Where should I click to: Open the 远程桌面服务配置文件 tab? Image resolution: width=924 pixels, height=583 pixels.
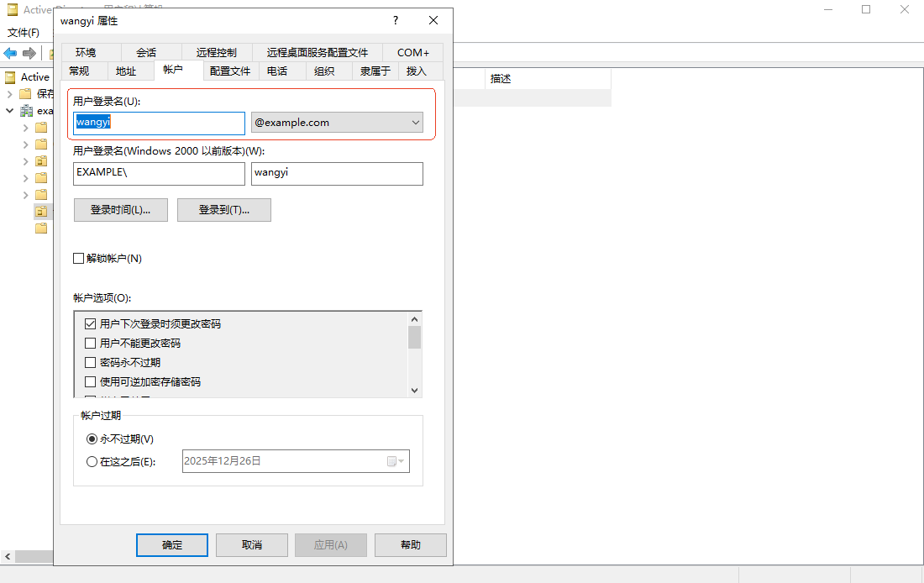coord(317,52)
